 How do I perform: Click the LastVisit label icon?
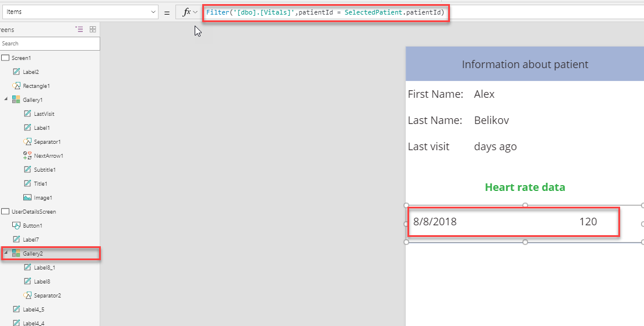[x=27, y=114]
